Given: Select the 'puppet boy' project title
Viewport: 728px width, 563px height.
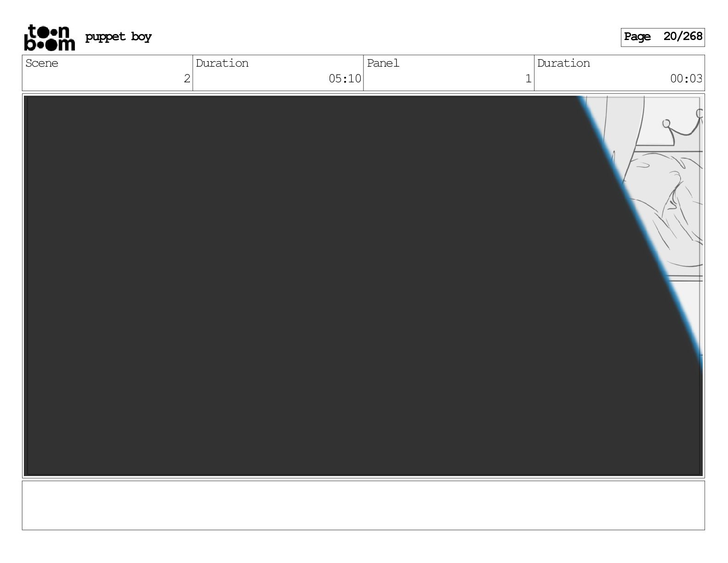Looking at the screenshot, I should pyautogui.click(x=118, y=37).
